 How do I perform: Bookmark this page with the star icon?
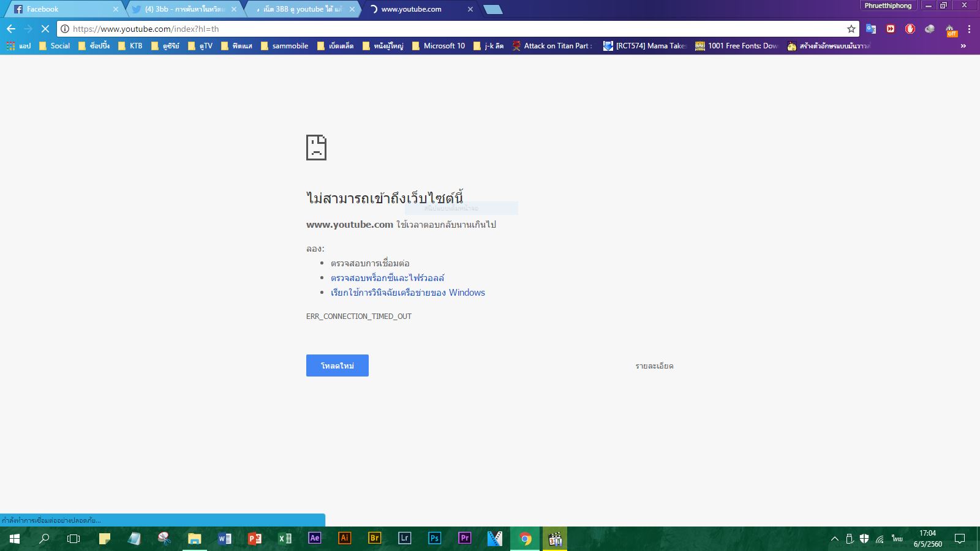tap(851, 29)
